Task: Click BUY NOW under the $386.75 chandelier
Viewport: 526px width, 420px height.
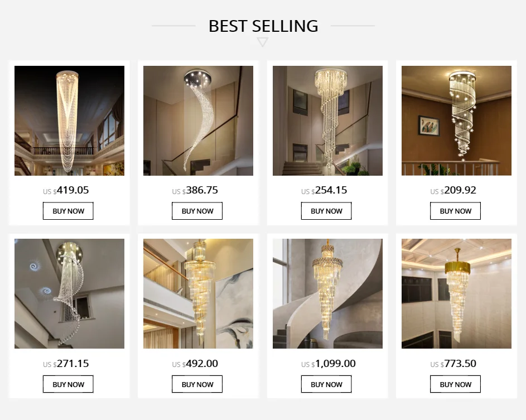Action: [x=197, y=211]
